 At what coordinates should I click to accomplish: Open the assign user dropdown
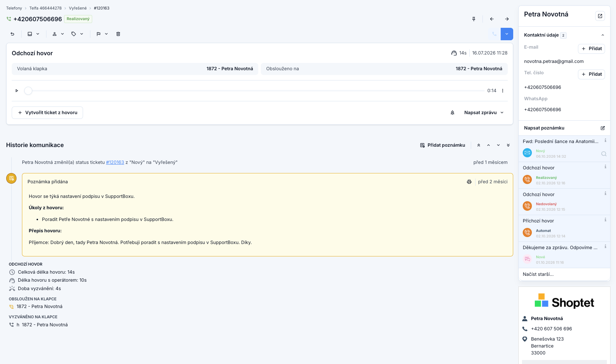58,34
